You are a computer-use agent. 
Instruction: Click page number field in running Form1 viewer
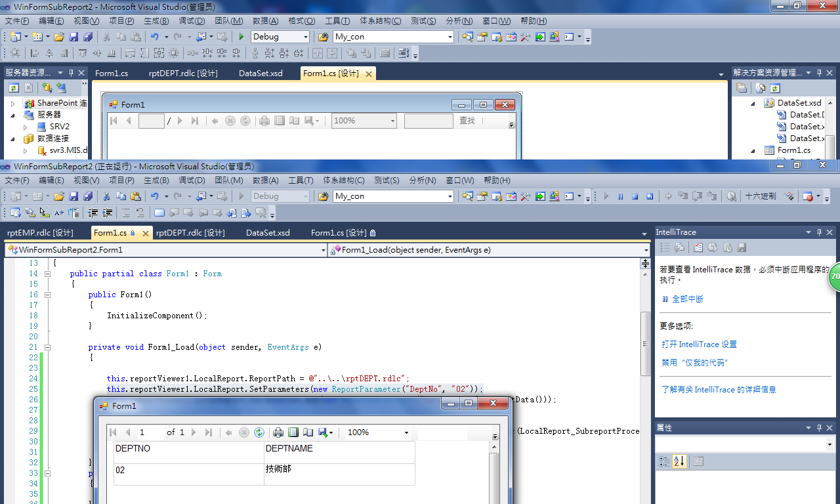click(x=150, y=432)
